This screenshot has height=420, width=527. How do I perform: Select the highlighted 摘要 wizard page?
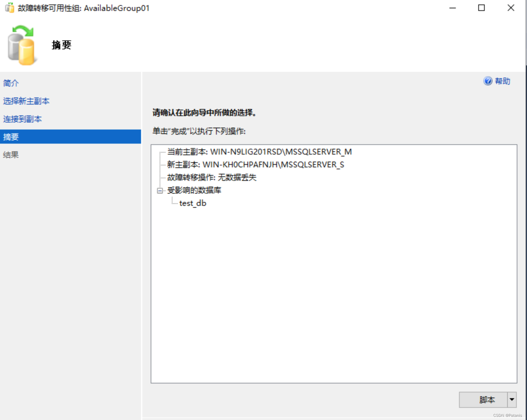(71, 137)
